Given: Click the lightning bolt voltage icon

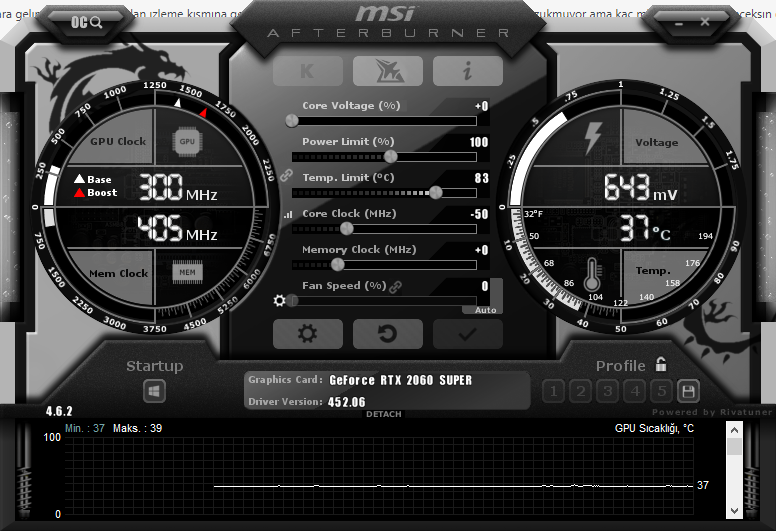Looking at the screenshot, I should point(592,138).
